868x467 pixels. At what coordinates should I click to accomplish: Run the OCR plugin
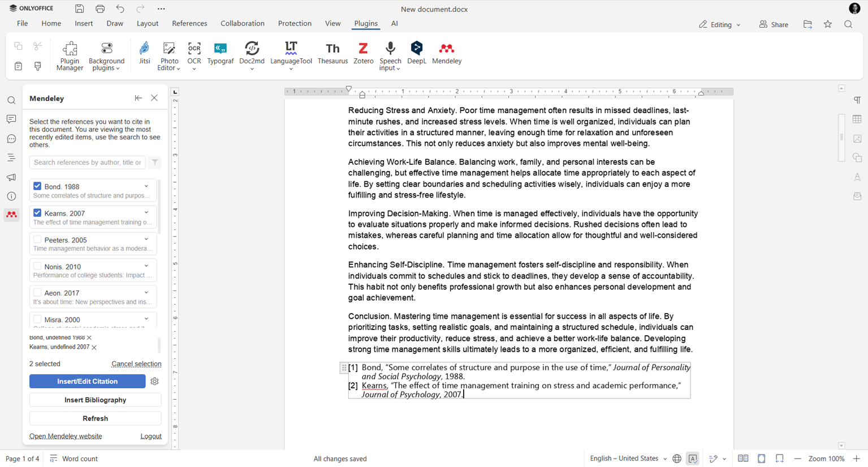coord(194,56)
